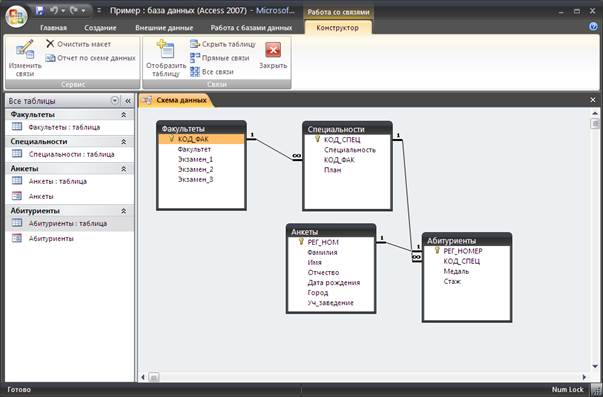Click the horizontal scrollbar left arrow
The height and width of the screenshot is (397, 603).
(143, 377)
